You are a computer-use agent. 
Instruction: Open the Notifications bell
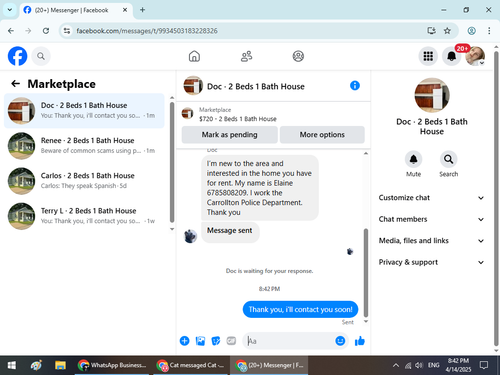(451, 56)
